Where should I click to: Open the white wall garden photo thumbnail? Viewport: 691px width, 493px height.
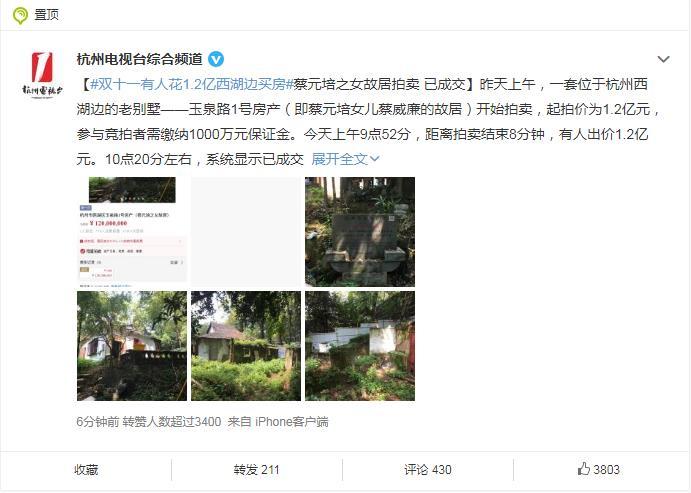point(360,346)
